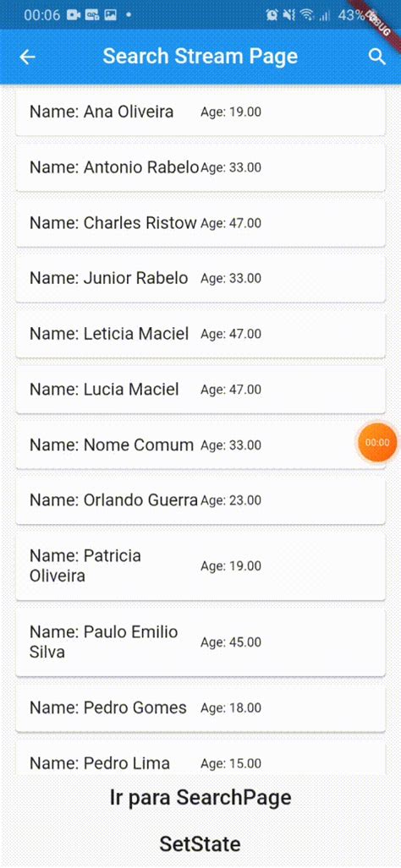The width and height of the screenshot is (401, 868).
Task: Tap the Wi-Fi status icon
Action: (x=306, y=15)
